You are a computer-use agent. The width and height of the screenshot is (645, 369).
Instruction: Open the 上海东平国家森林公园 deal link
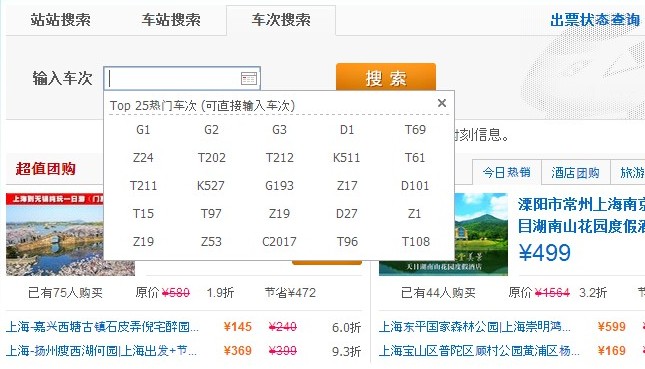[x=474, y=327]
